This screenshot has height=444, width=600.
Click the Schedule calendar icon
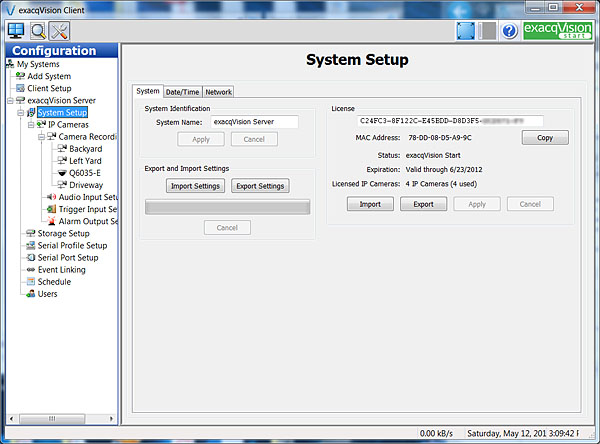coord(31,282)
